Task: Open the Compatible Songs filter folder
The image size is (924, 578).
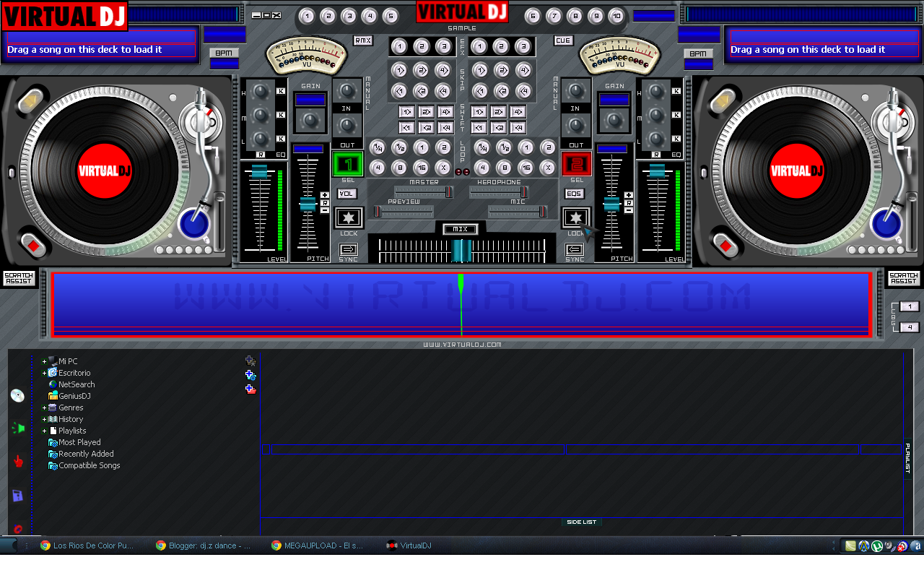Action: point(84,465)
